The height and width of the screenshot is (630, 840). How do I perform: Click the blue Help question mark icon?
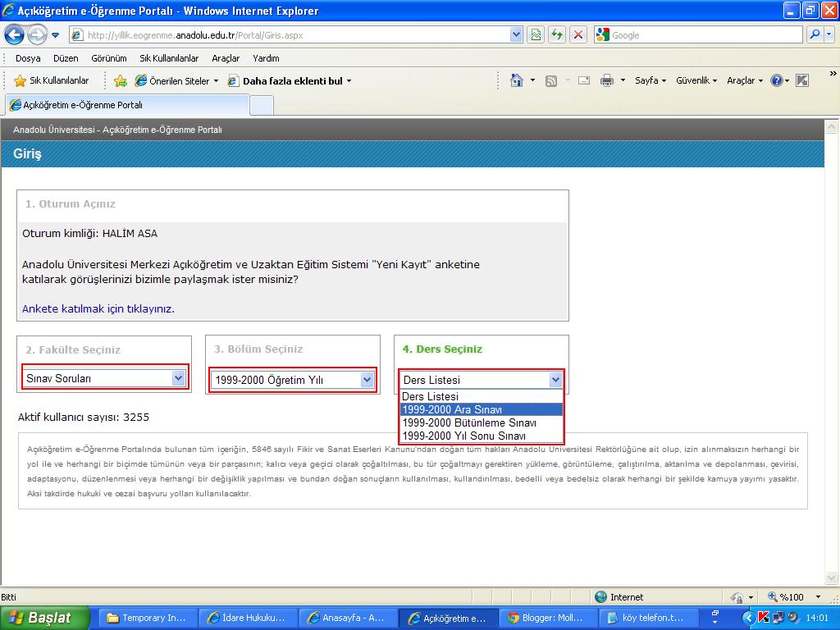pos(777,80)
